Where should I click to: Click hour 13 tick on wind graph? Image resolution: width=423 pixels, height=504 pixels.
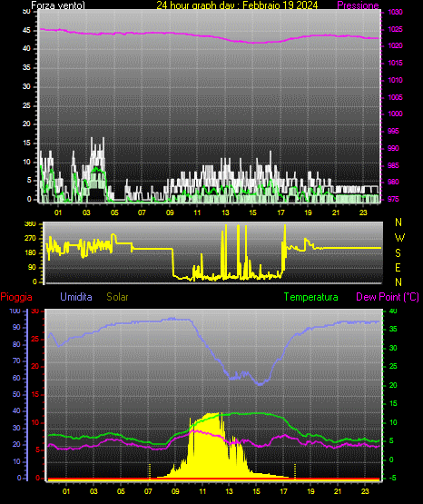(225, 212)
